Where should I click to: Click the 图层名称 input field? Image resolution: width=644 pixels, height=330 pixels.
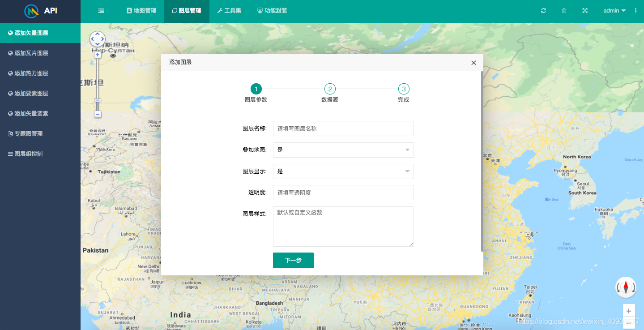click(343, 129)
